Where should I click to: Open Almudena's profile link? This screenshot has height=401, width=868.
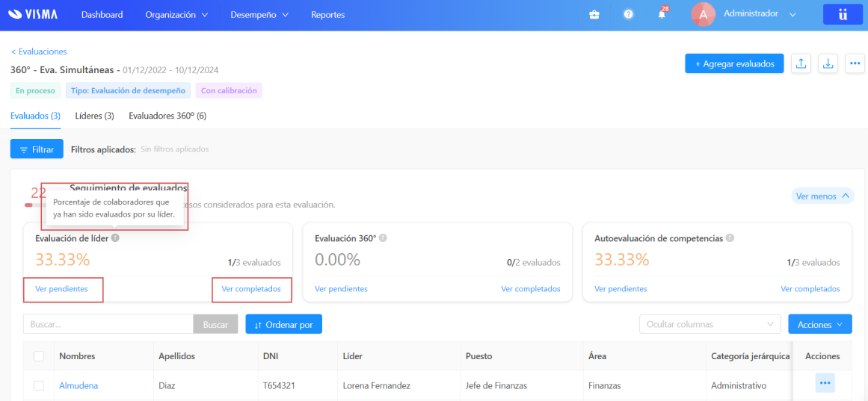tap(79, 385)
